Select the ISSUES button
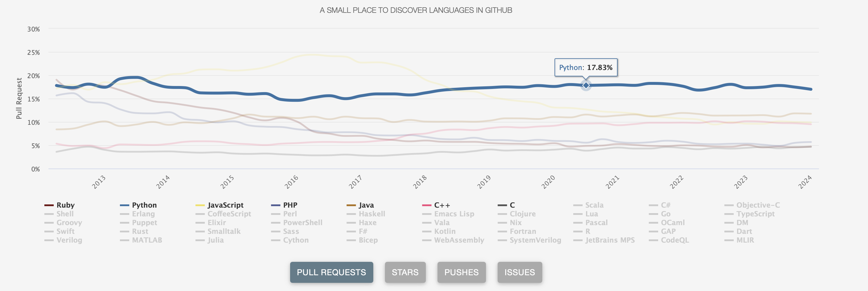 tap(519, 272)
